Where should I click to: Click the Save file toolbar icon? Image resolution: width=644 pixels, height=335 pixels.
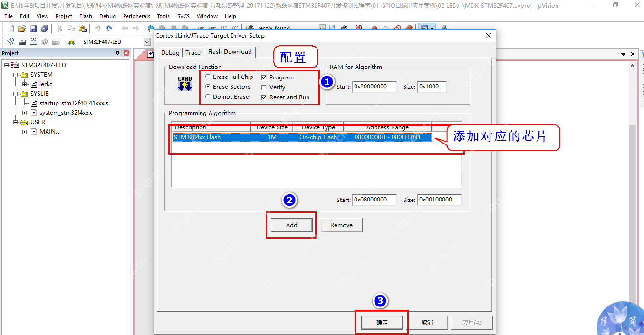[33, 29]
